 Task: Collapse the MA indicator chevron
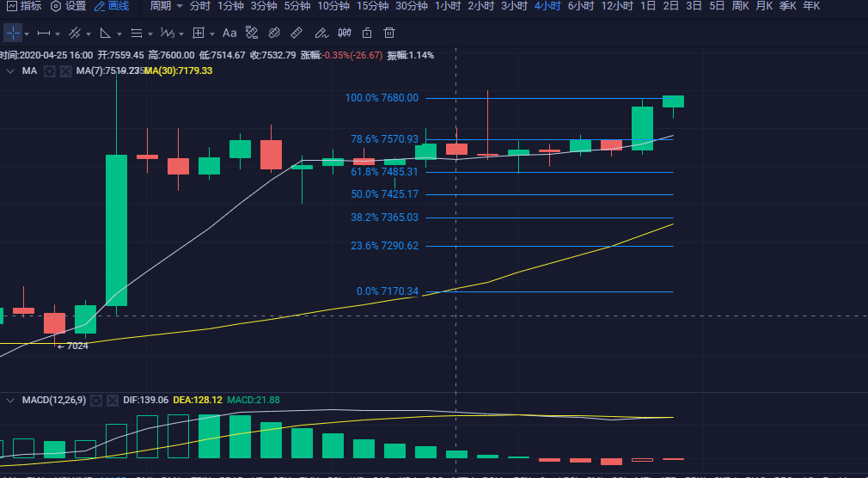pos(10,70)
